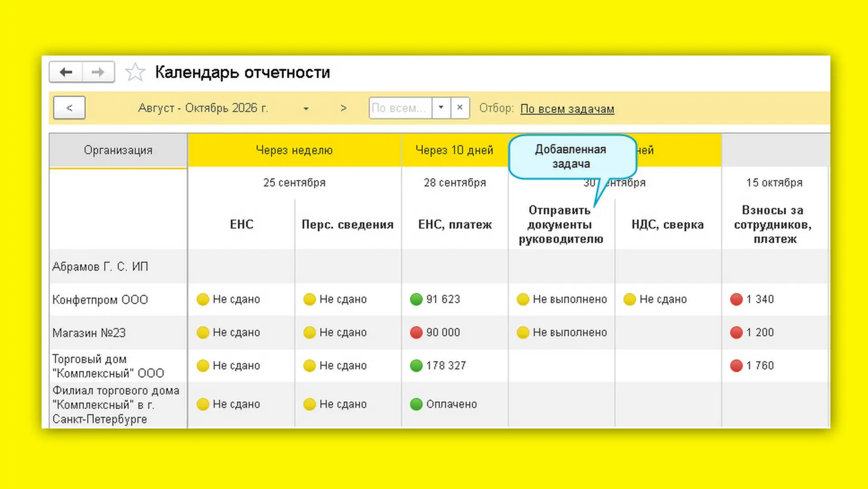
Task: Click the 'НДС, сверка' column header
Action: [668, 225]
